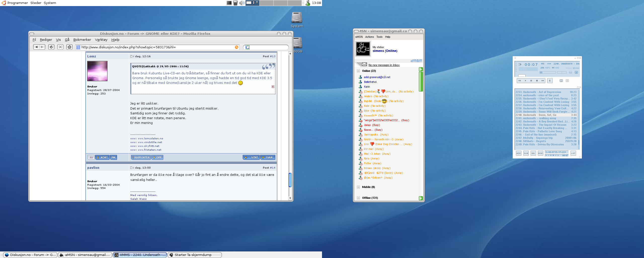Select playlist track 2241 walking away

[546, 118]
